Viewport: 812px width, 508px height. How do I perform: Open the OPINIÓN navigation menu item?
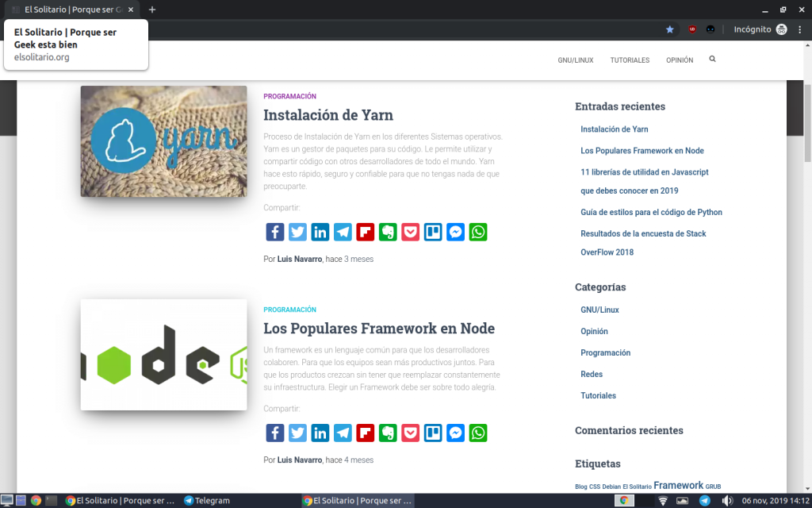tap(680, 60)
